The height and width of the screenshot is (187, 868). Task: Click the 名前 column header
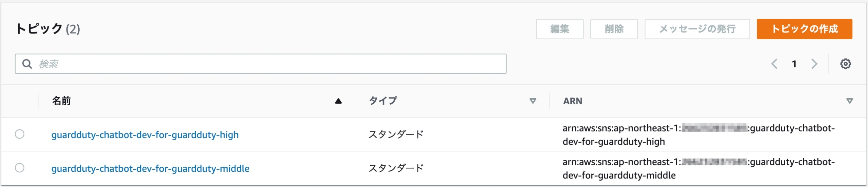point(61,101)
